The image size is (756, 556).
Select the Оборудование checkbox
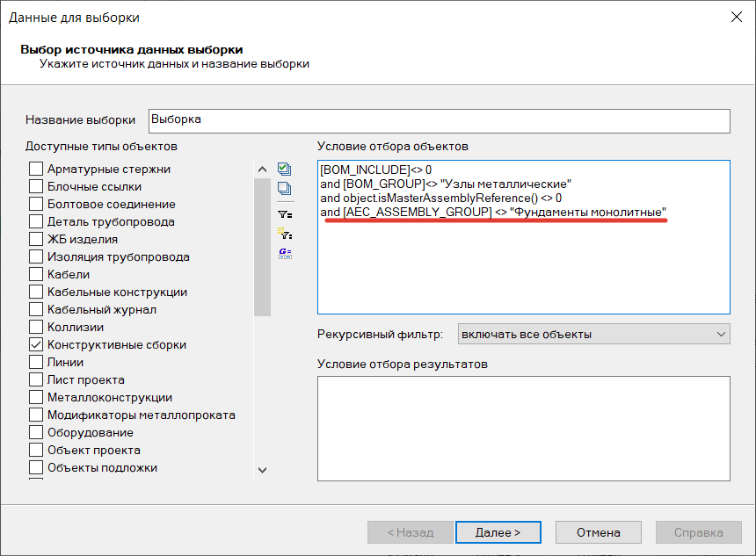[x=36, y=433]
